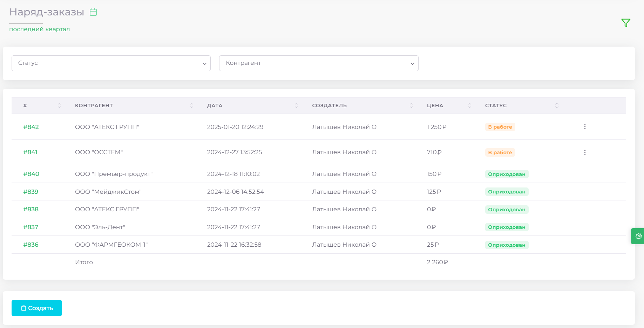Click date 2024-11-22 16:32:58
Viewport: 644px width, 328px height.
point(234,245)
